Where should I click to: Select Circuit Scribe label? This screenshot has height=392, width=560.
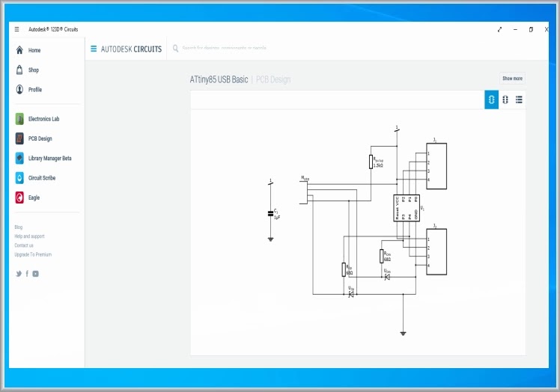coord(42,178)
